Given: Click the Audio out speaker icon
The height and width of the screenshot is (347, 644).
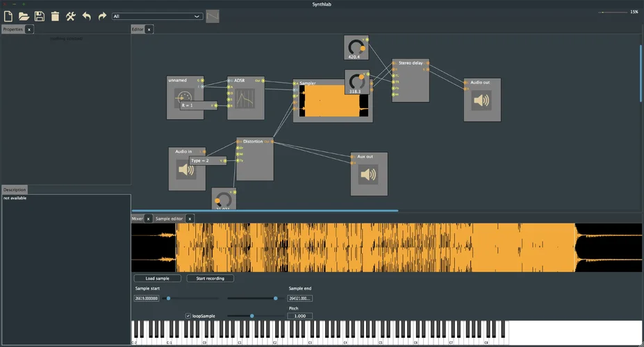Looking at the screenshot, I should coord(481,100).
